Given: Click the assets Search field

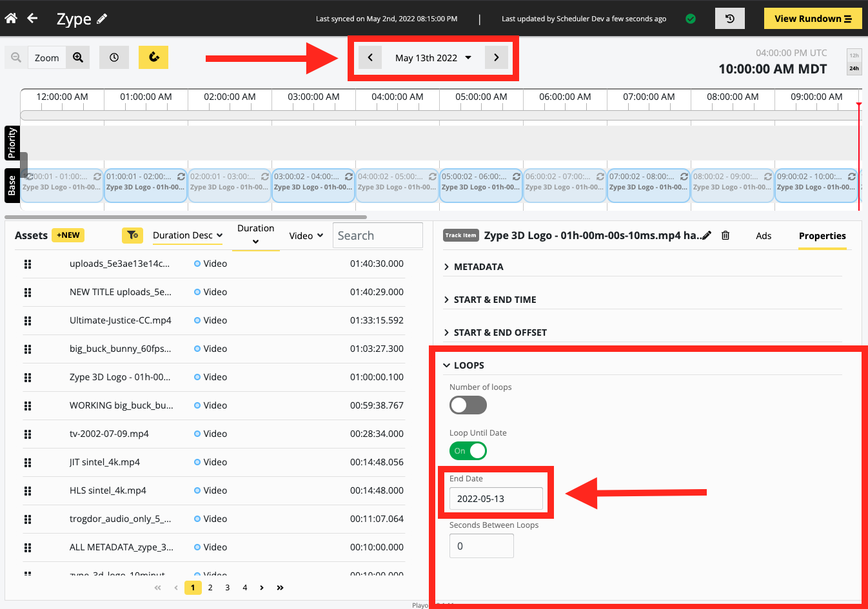Looking at the screenshot, I should pos(378,235).
